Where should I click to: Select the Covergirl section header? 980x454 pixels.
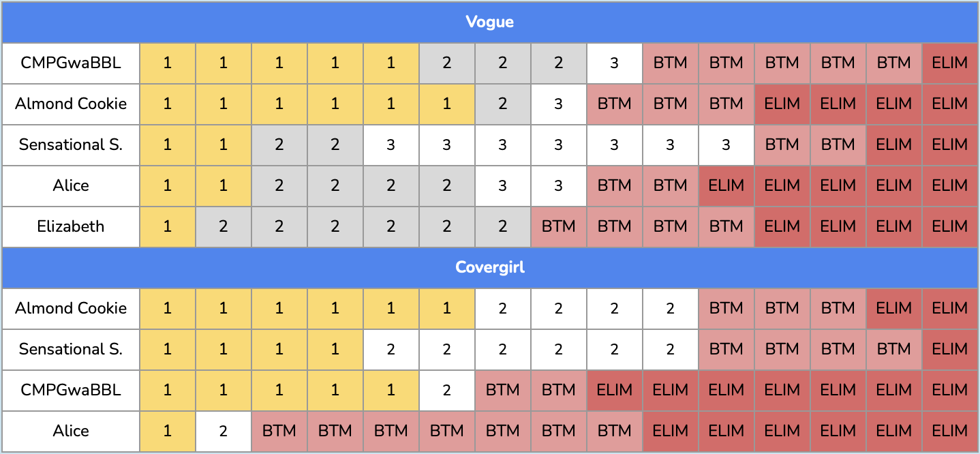[x=489, y=267]
